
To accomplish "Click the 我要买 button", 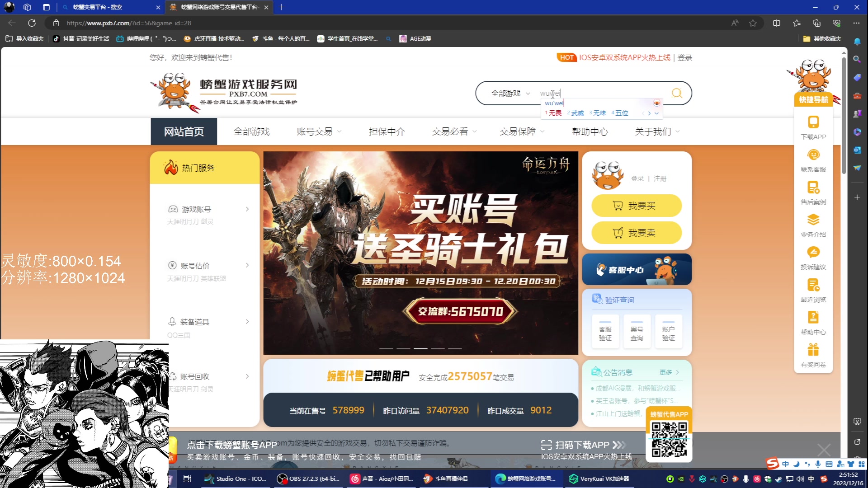I will click(x=637, y=206).
